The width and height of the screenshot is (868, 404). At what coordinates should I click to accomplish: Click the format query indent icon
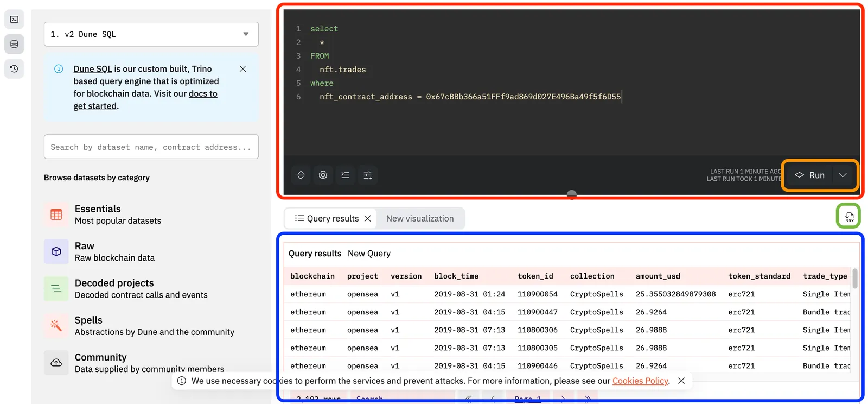[x=346, y=175]
